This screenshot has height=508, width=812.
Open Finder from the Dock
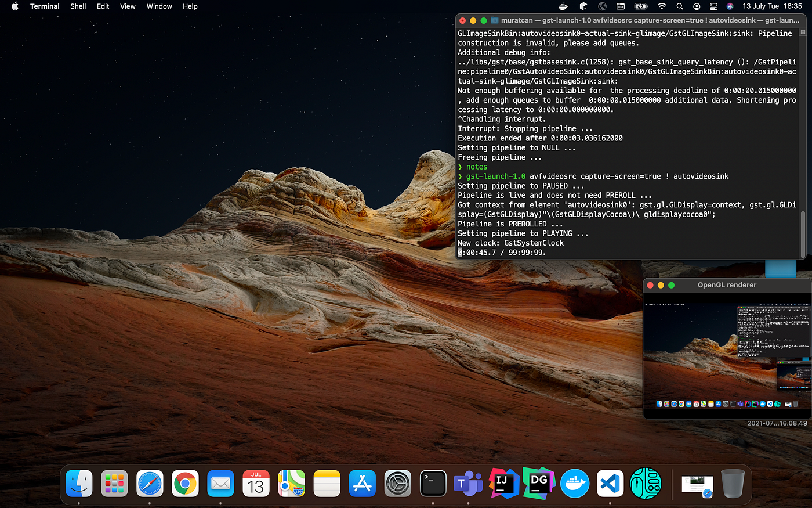[x=79, y=483]
